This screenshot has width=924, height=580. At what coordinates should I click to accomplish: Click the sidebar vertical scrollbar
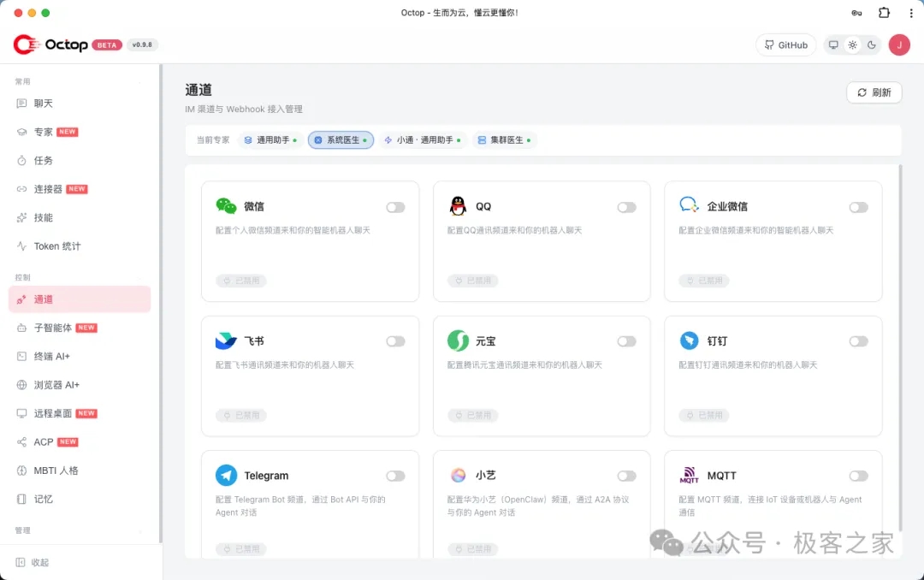[160, 304]
